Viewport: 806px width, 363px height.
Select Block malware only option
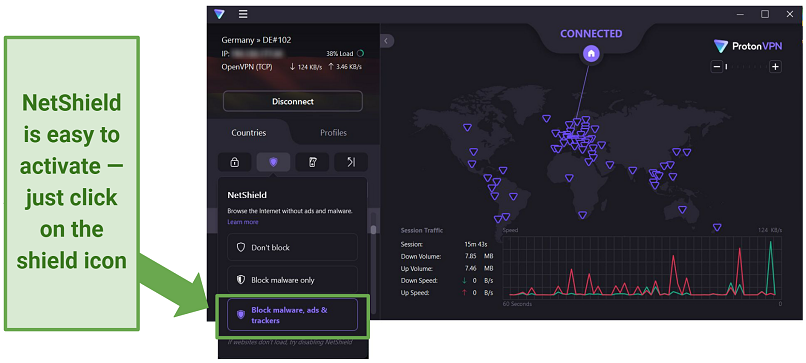[292, 280]
